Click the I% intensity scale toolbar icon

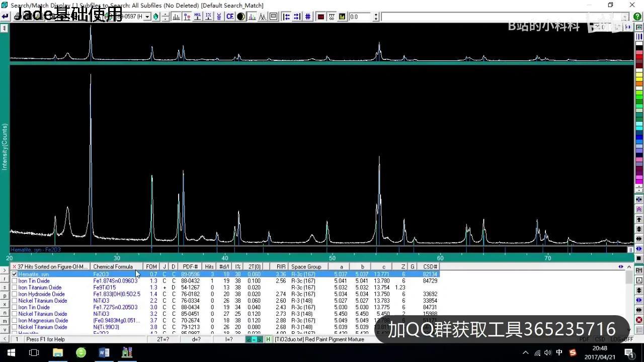click(208, 16)
